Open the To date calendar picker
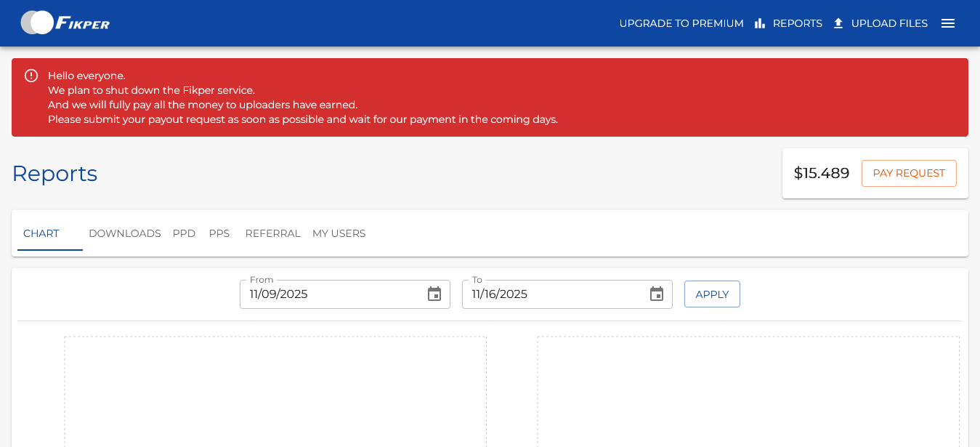980x447 pixels. [x=657, y=294]
